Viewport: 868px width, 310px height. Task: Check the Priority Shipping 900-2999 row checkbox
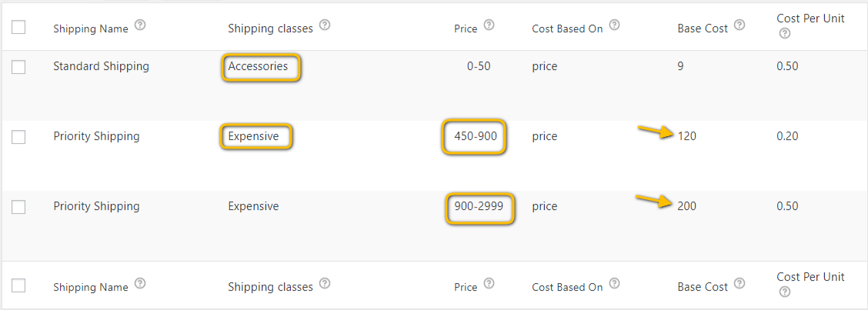(x=18, y=207)
